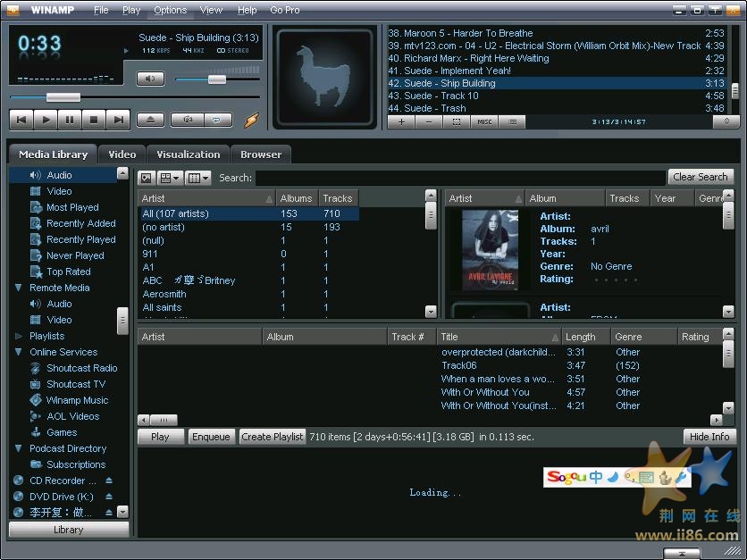Click the Create Playlist button
Viewport: 747px width, 560px height.
272,437
